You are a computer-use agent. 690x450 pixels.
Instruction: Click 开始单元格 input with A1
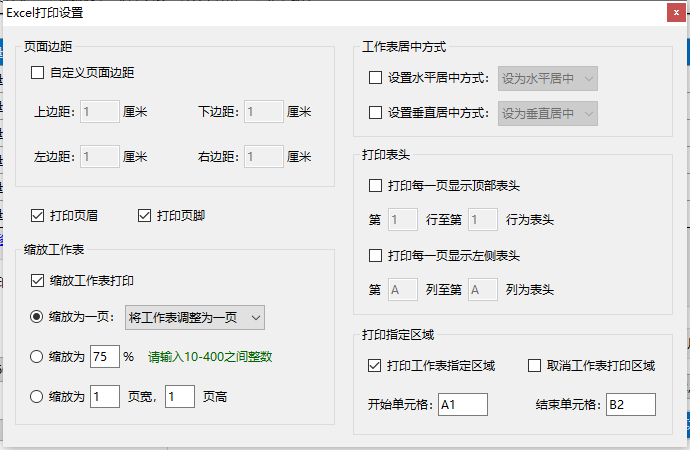(463, 404)
